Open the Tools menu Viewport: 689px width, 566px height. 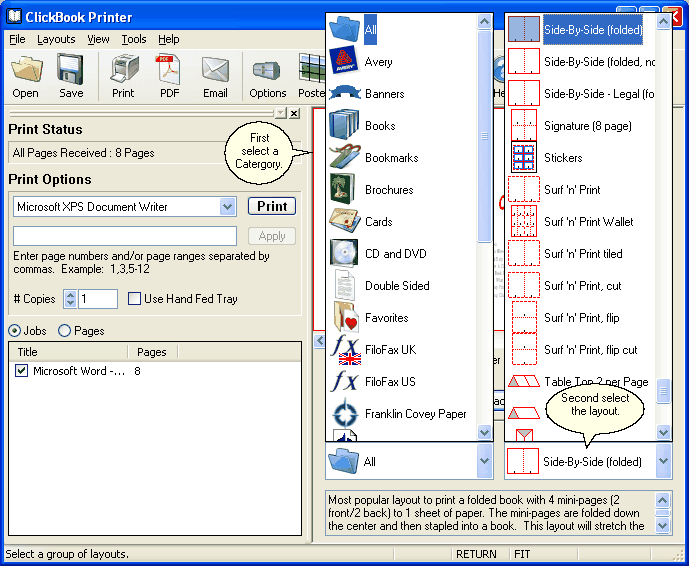pyautogui.click(x=134, y=39)
